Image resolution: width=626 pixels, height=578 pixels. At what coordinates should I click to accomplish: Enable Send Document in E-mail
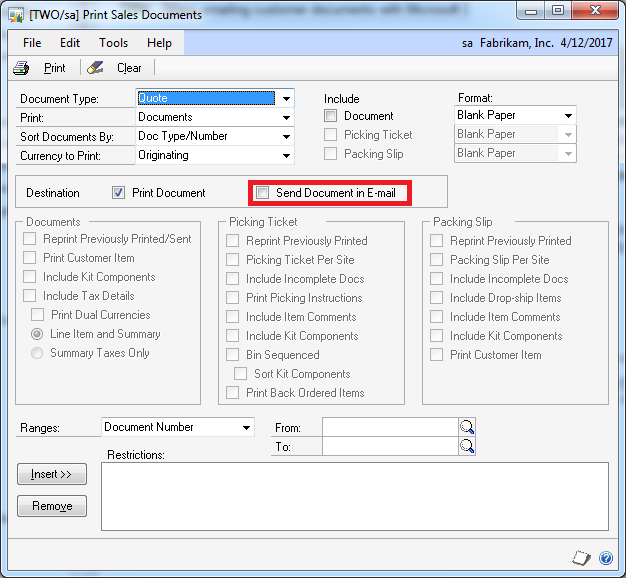262,192
